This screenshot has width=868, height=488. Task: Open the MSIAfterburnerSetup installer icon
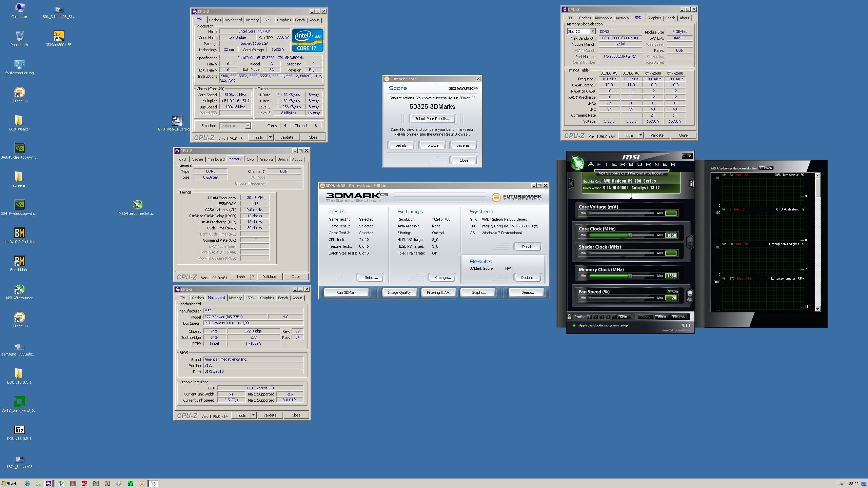(x=137, y=208)
